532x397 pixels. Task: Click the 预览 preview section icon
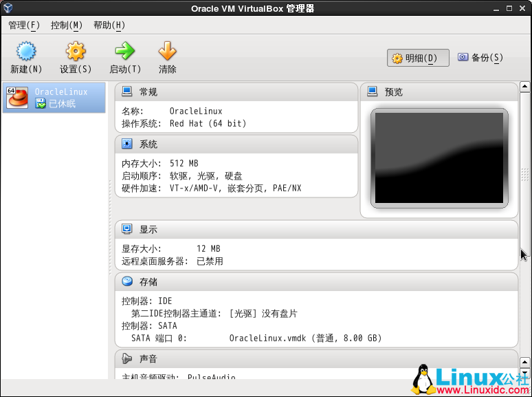[x=373, y=92]
